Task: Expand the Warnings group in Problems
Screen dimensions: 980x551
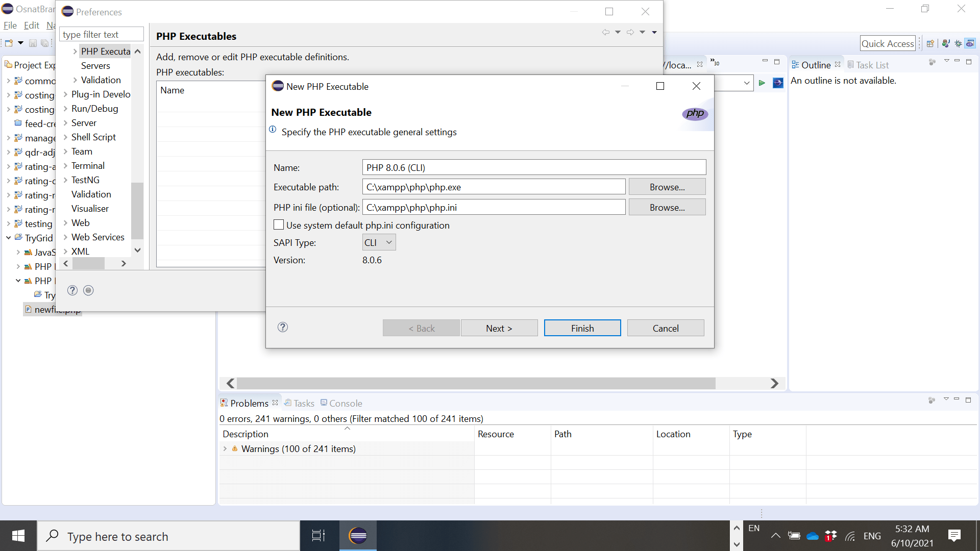Action: (x=225, y=449)
